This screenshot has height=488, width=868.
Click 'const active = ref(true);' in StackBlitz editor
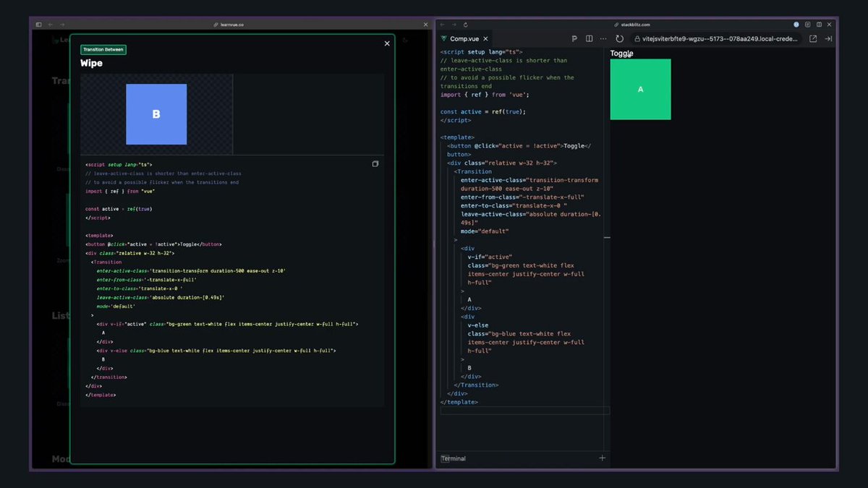click(x=483, y=111)
